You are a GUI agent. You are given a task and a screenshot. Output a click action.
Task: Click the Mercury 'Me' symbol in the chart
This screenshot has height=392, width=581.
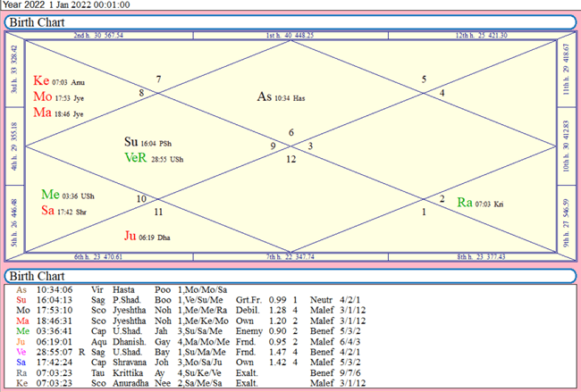coord(50,195)
